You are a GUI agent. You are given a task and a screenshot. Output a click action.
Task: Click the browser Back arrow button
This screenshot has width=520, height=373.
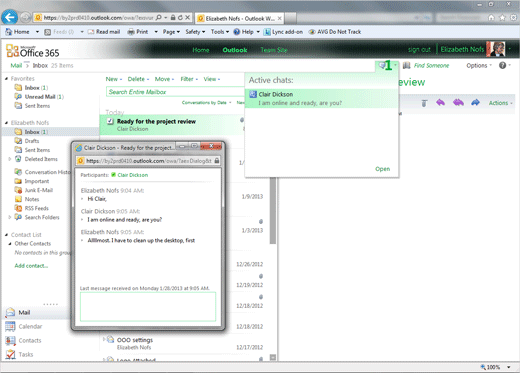[x=10, y=17]
